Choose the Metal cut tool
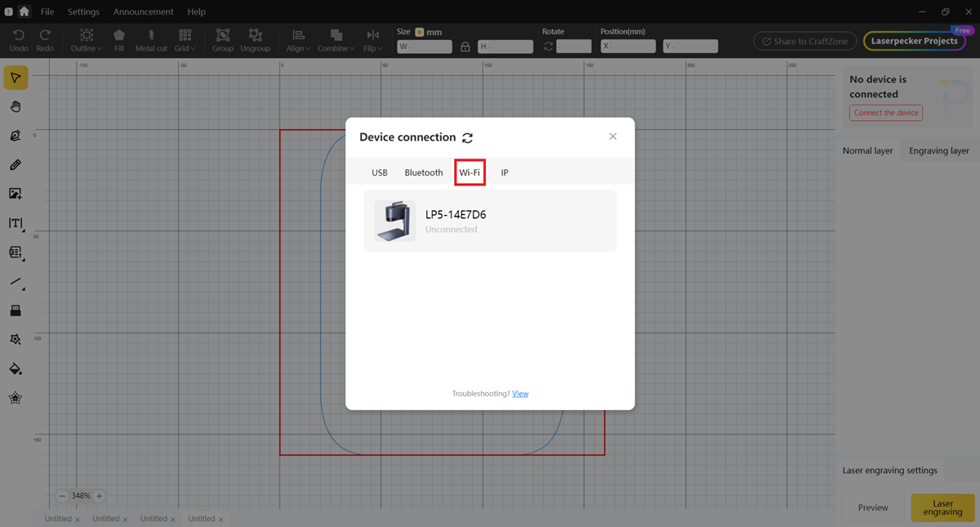The width and height of the screenshot is (980, 527). 151,40
